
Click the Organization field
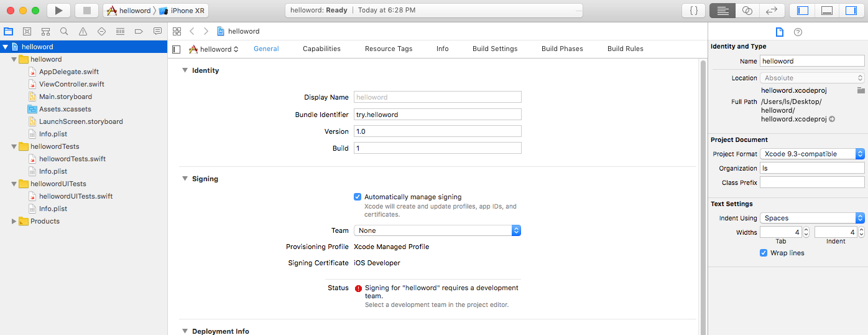pyautogui.click(x=812, y=168)
